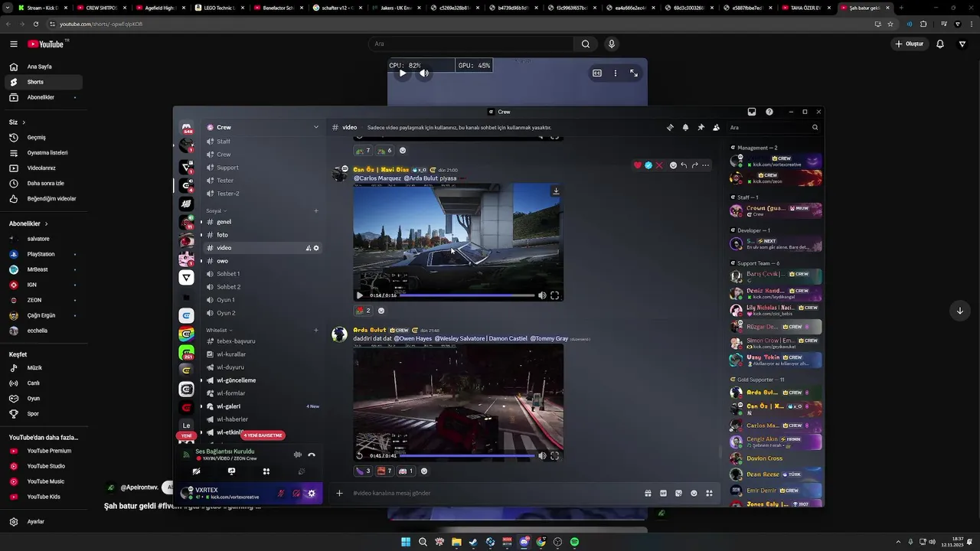Screen dimensions: 980x551
Task: Open YouTube Ana Sayfa
Action: [x=43, y=67]
